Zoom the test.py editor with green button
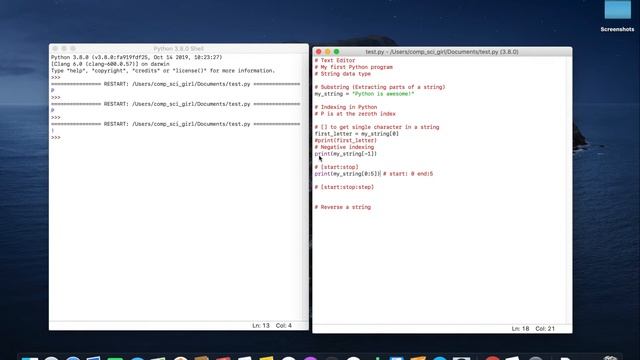 [x=336, y=52]
